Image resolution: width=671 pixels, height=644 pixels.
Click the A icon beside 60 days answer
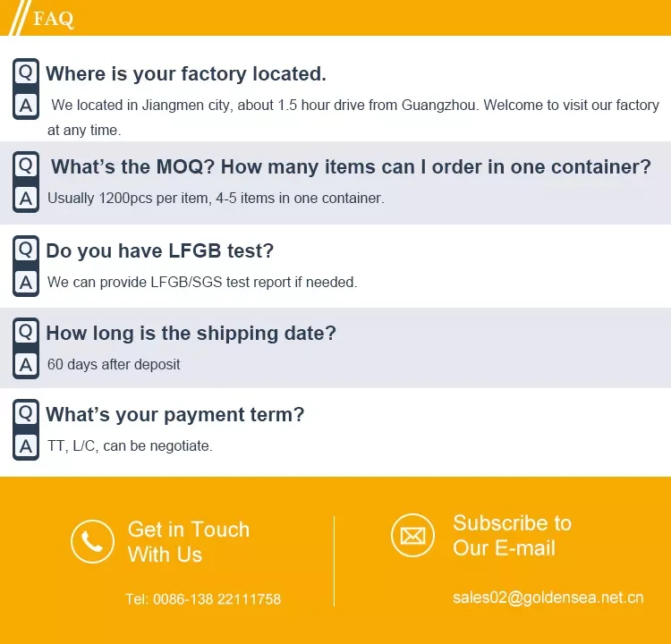pos(26,365)
